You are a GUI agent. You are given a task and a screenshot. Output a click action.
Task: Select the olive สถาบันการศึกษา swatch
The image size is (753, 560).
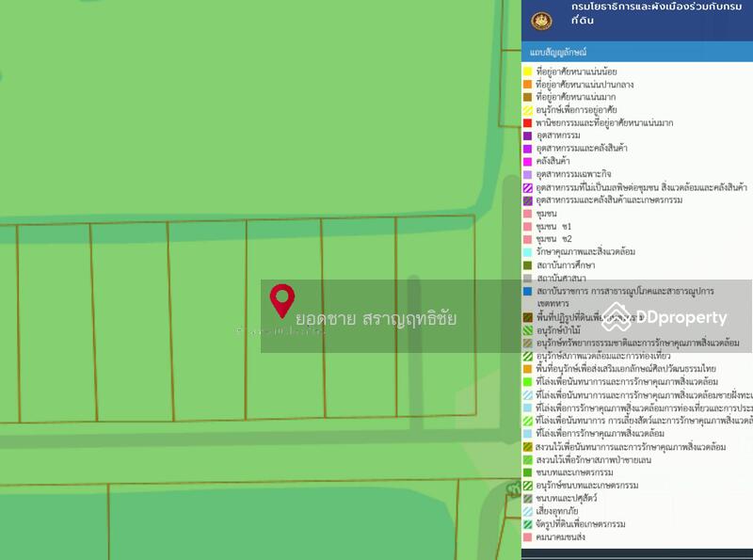point(527,265)
